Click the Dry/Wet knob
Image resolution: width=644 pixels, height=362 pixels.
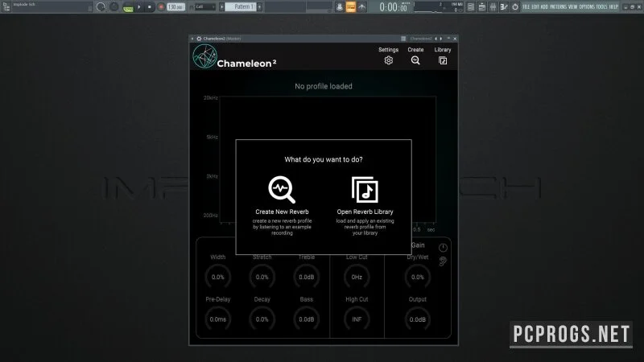click(417, 277)
